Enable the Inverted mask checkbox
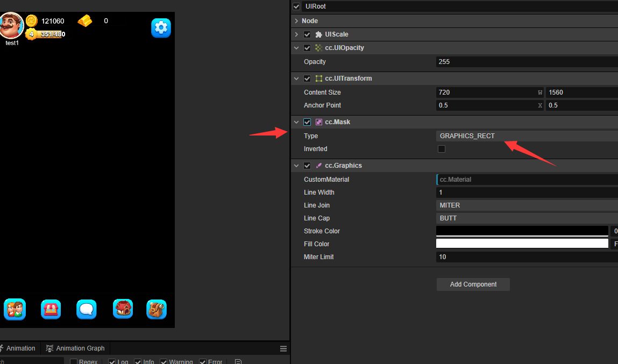This screenshot has width=618, height=364. coord(442,149)
